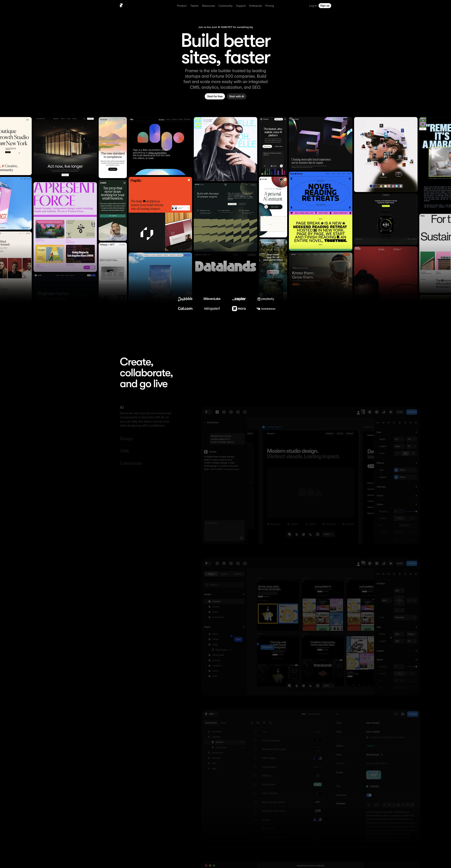Screen dimensions: 451x868
Task: Click grid icon in Wireframer mockup bottom toolbar
Action: [317, 534]
